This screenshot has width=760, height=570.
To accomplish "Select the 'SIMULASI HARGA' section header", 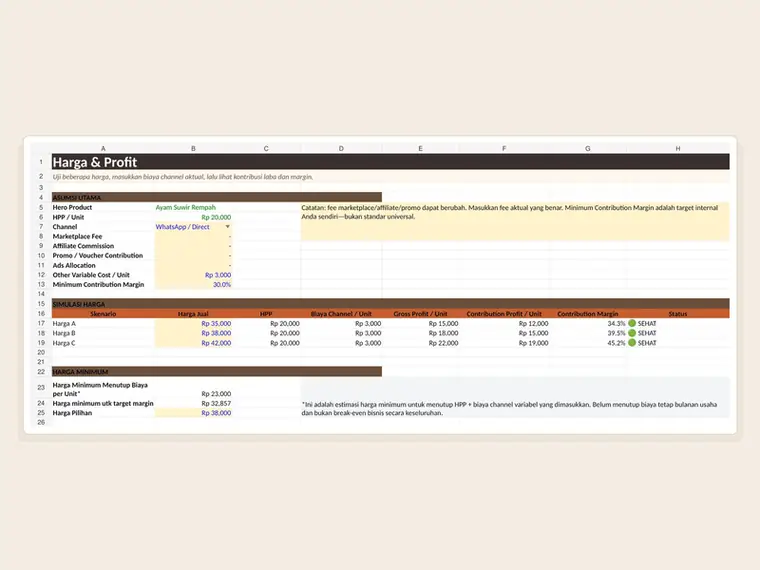I will pos(390,304).
